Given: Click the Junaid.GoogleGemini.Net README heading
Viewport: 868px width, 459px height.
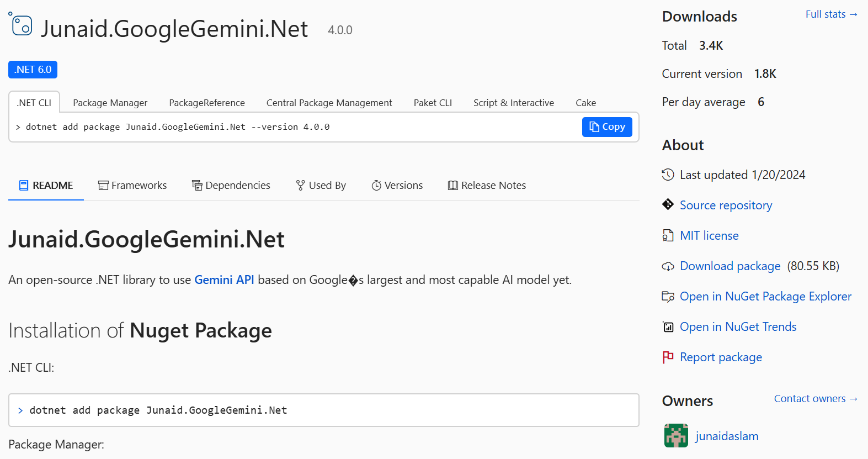Looking at the screenshot, I should click(146, 240).
